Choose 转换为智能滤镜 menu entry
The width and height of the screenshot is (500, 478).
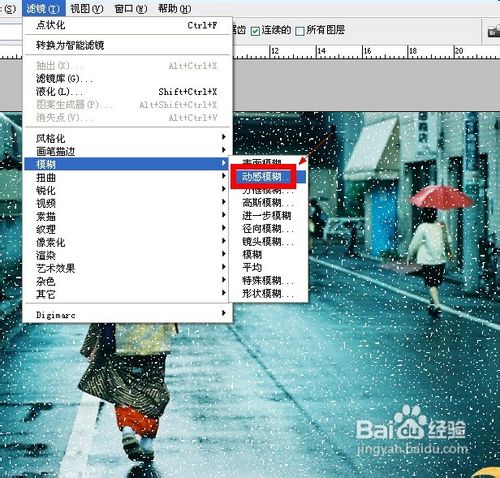pos(127,45)
